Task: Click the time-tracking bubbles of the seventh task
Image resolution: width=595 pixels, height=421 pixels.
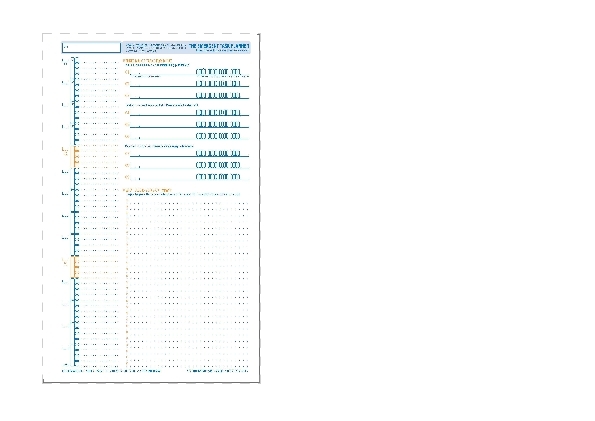Action: click(x=218, y=153)
